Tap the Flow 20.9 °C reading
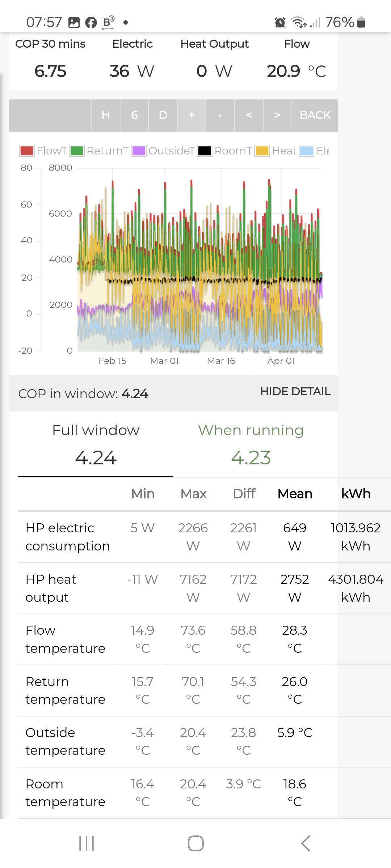Screen dimensions: 391x868 (297, 71)
